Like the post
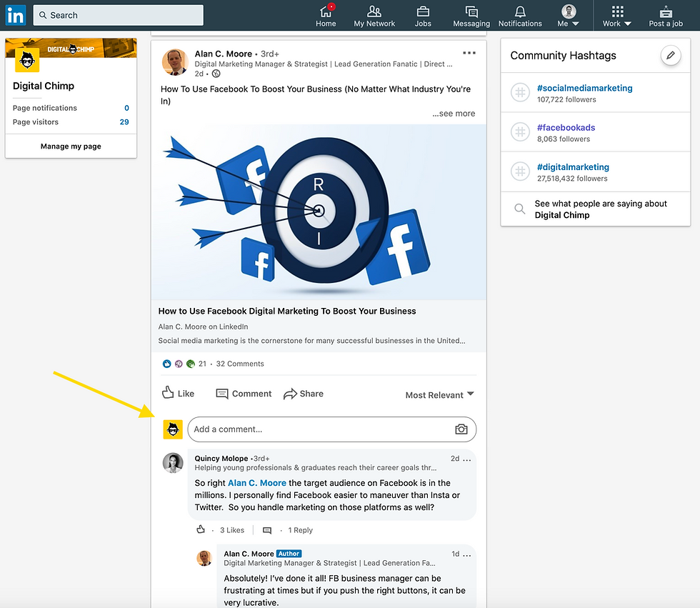 (x=178, y=393)
